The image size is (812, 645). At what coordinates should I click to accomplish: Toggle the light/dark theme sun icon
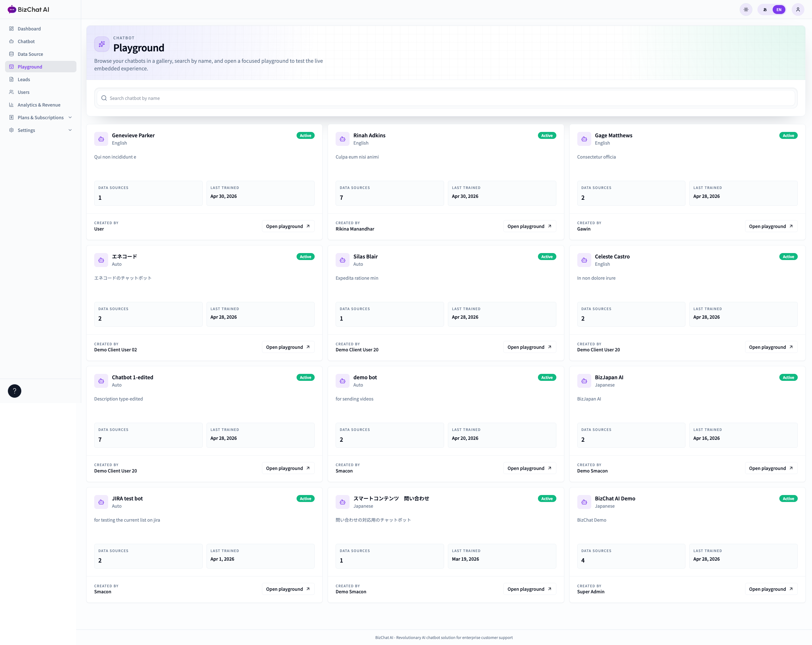tap(746, 10)
